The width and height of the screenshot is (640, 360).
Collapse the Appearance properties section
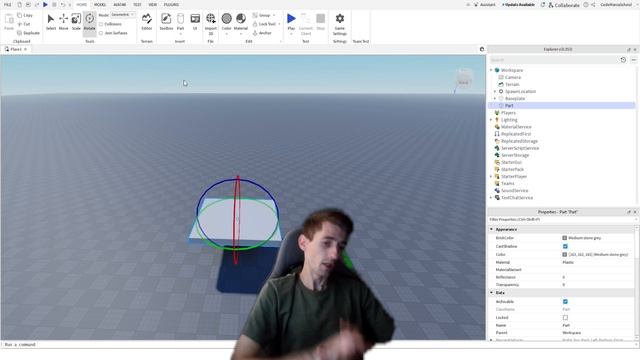[491, 229]
